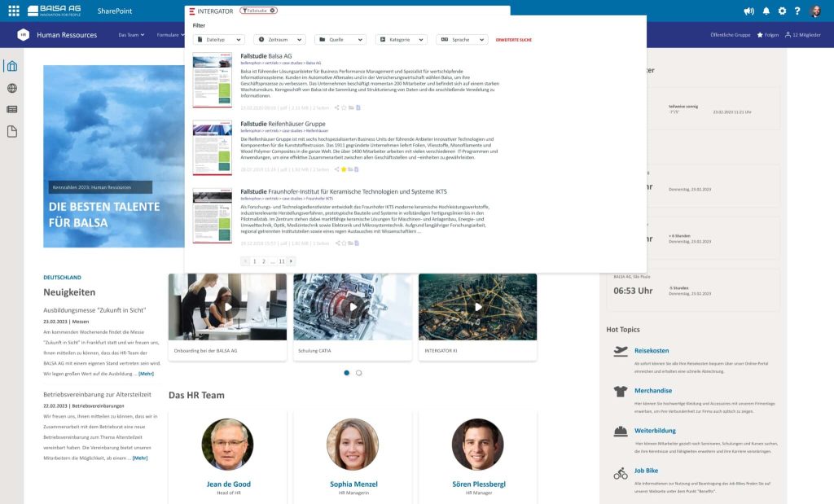This screenshot has width=834, height=504.
Task: View the 12 Mitglieder members list
Action: coord(802,35)
